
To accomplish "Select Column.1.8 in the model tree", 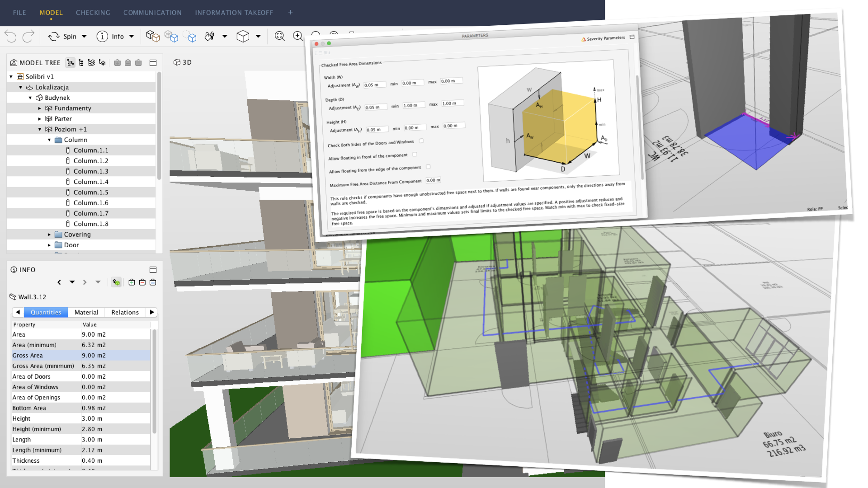I will [x=91, y=224].
